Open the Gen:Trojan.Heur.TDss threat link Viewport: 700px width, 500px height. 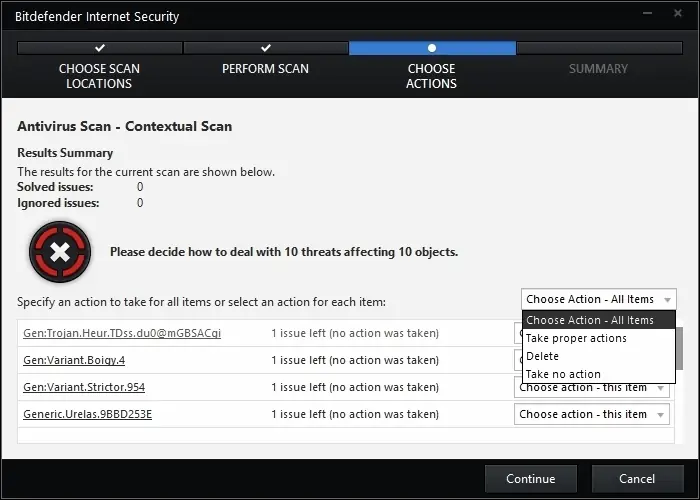tap(121, 333)
